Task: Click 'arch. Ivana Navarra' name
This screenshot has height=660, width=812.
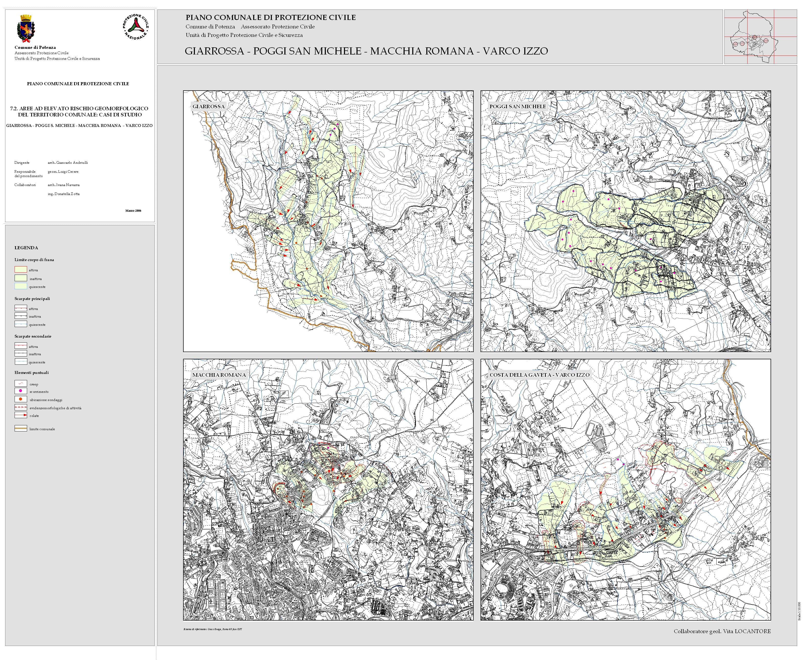Action: 63,185
